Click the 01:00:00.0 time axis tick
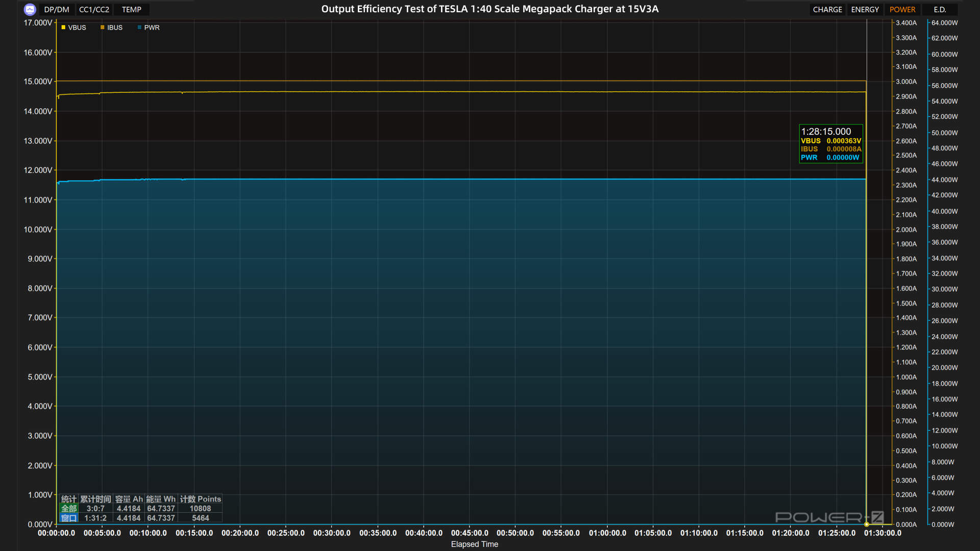The width and height of the screenshot is (980, 551). point(607,533)
